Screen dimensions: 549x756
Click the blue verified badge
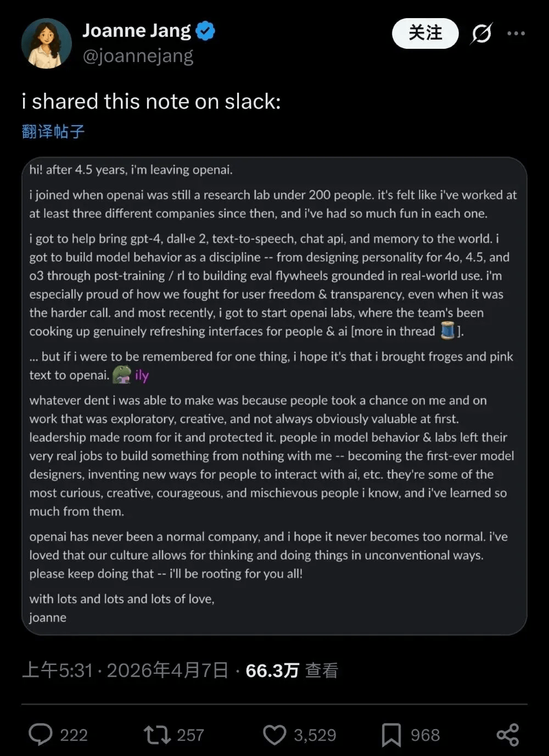(206, 31)
